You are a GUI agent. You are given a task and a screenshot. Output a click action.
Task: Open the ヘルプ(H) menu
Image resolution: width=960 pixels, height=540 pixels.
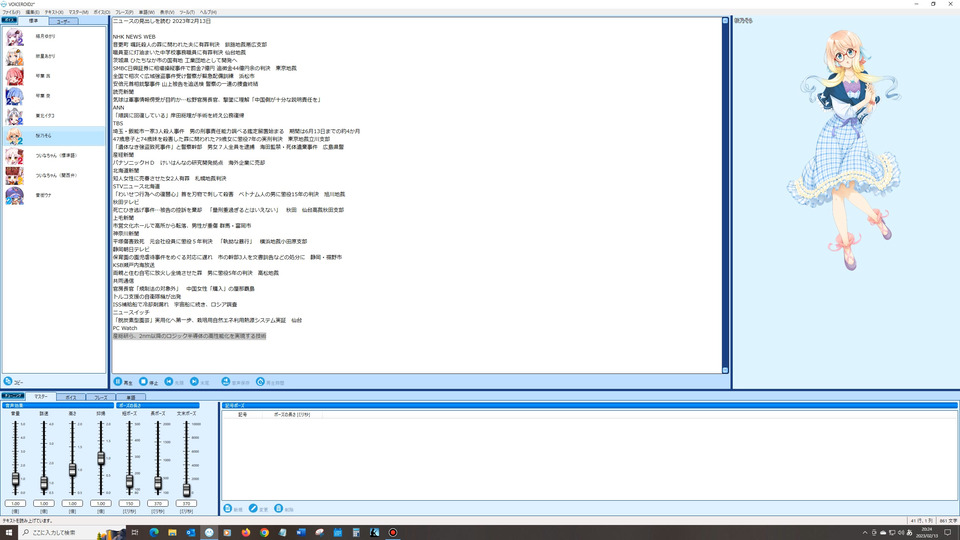pyautogui.click(x=208, y=12)
